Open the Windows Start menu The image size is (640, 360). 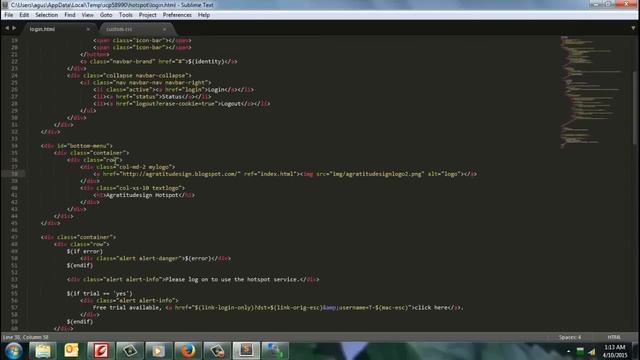[13, 351]
